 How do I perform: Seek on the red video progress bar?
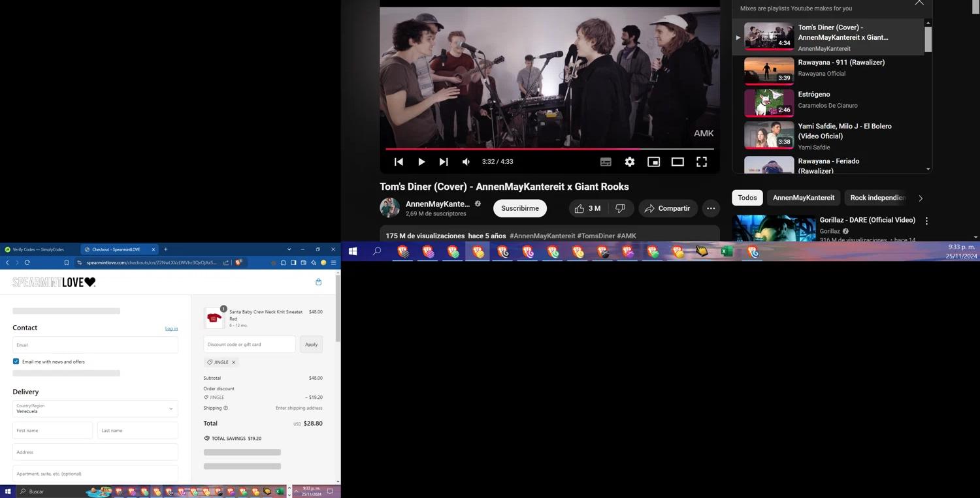pos(549,149)
